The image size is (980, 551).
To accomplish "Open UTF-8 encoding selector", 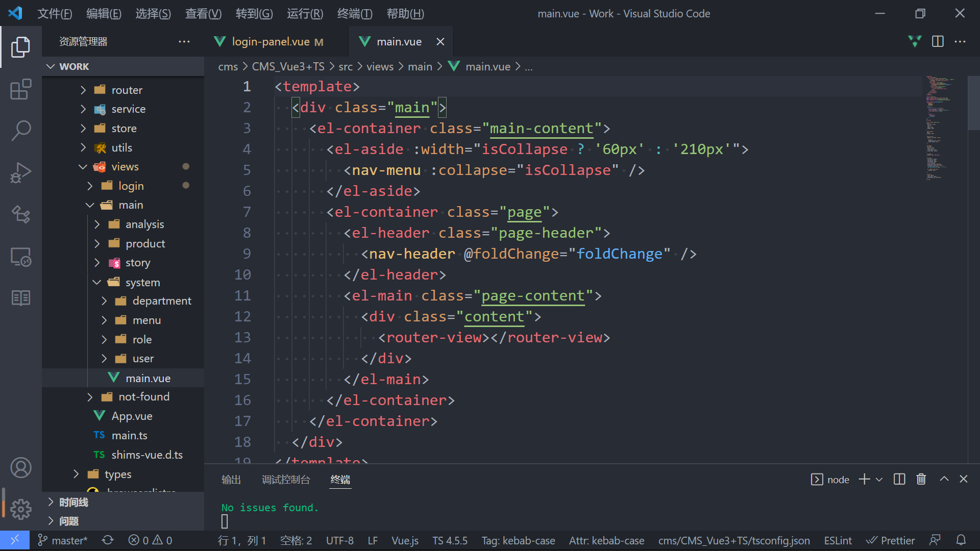I will pos(339,540).
